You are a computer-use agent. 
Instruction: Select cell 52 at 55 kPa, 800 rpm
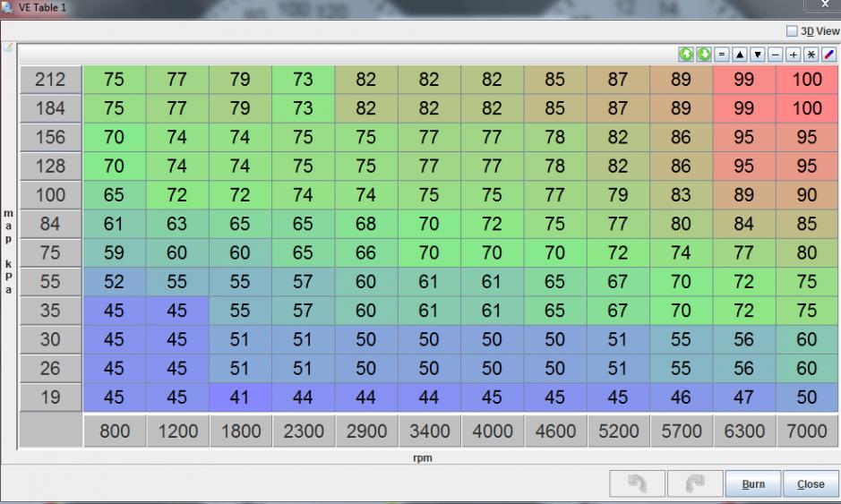click(x=115, y=281)
